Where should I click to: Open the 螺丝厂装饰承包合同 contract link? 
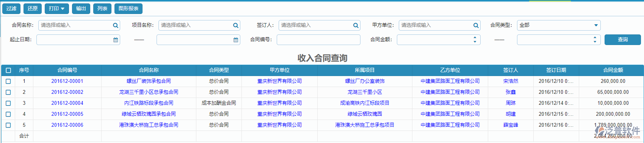[x=149, y=81]
